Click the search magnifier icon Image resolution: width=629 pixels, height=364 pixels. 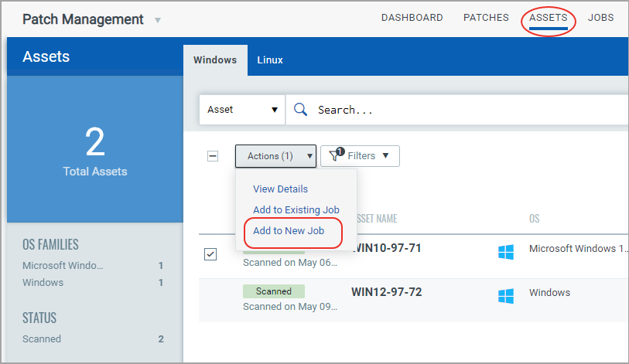pos(300,110)
